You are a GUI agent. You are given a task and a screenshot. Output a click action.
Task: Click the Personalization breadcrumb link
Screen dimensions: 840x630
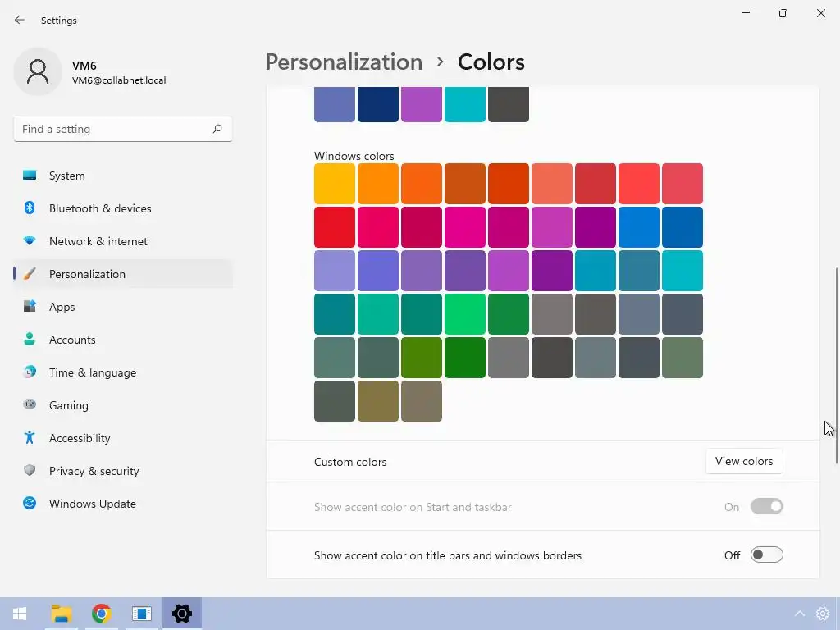tap(344, 62)
